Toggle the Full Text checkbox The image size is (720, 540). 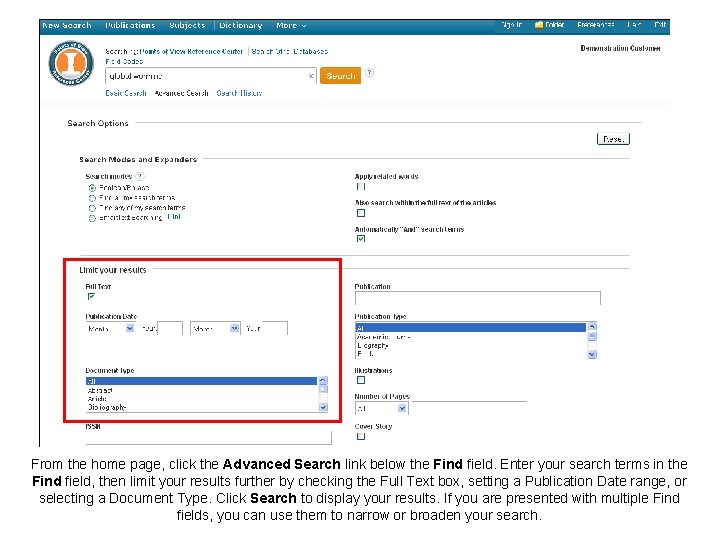coord(91,297)
